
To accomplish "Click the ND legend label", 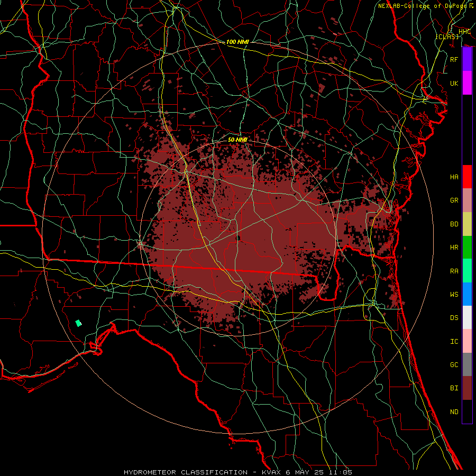I will 454,412.
